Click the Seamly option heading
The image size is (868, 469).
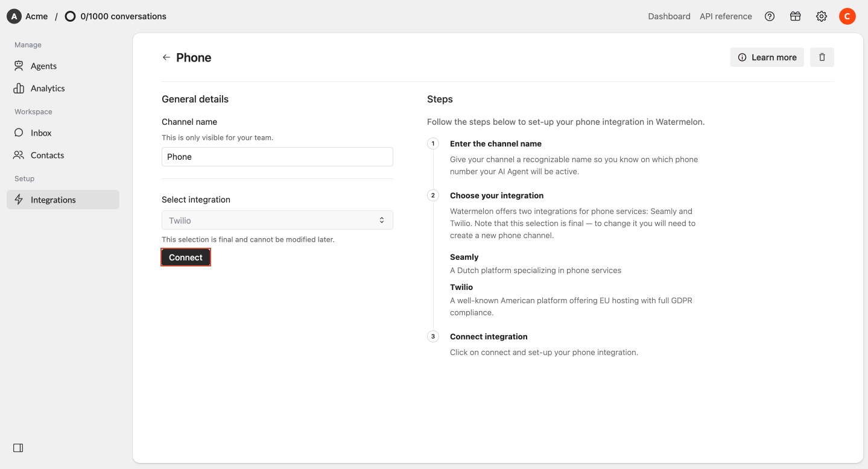[x=464, y=257]
